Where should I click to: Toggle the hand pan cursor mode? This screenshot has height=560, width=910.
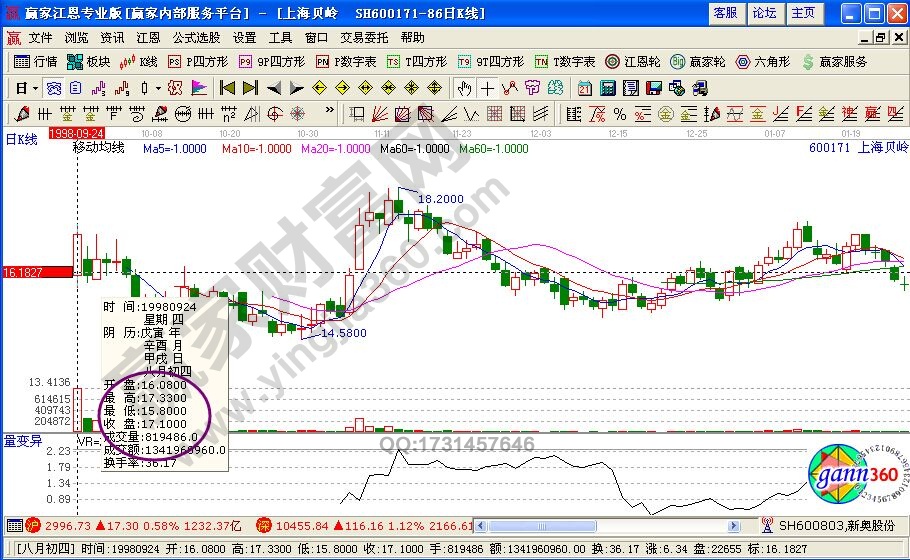(464, 87)
